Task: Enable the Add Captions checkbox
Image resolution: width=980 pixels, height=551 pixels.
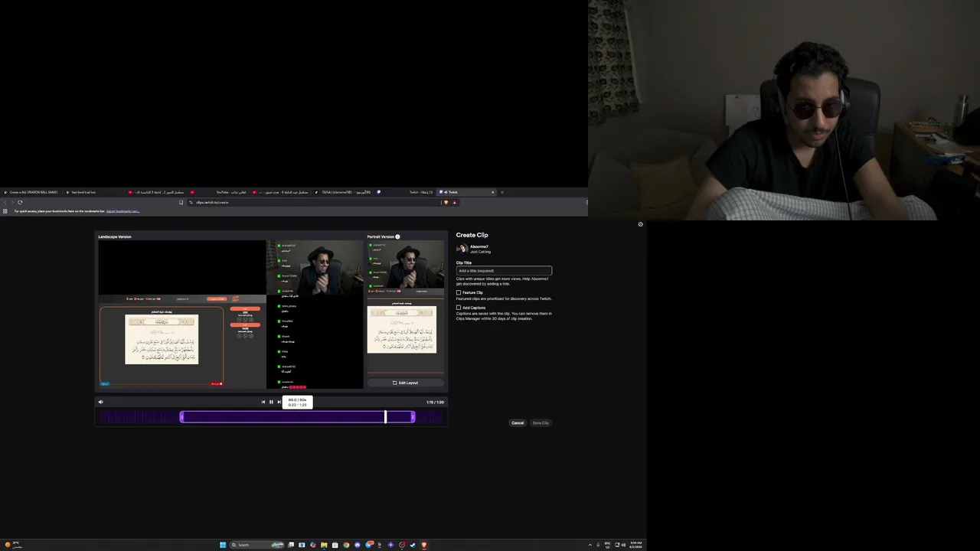Action: (x=459, y=308)
